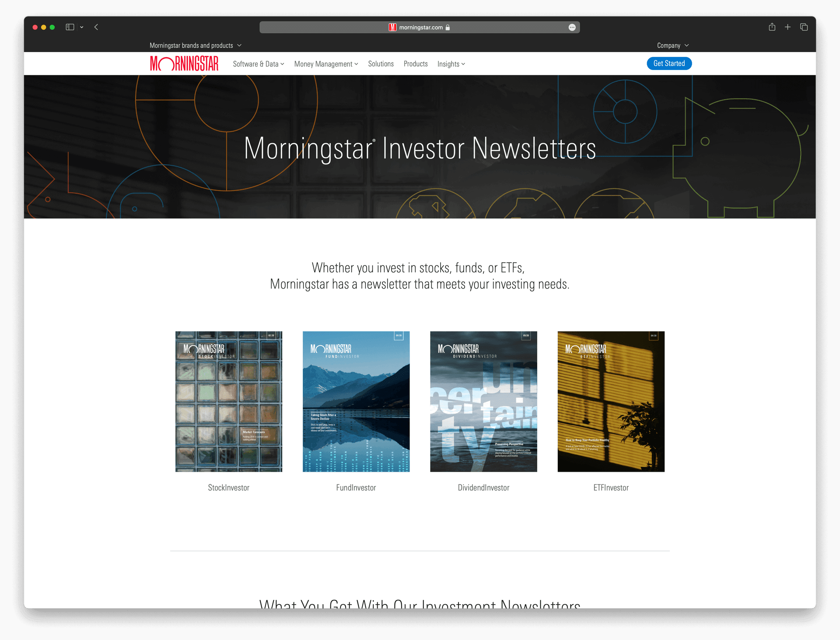Open the FundInvestor cover thumbnail
The image size is (840, 640).
[356, 401]
